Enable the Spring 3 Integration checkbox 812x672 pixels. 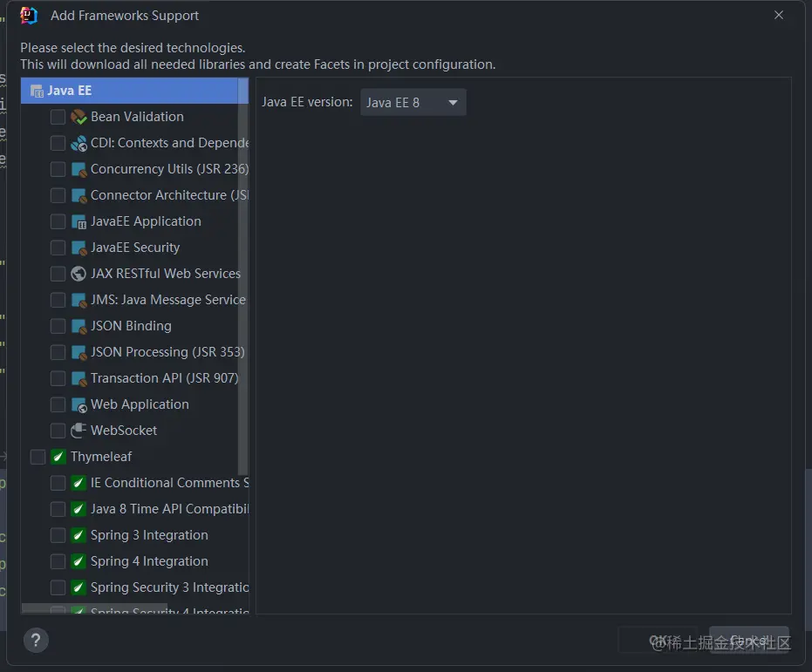pos(58,535)
